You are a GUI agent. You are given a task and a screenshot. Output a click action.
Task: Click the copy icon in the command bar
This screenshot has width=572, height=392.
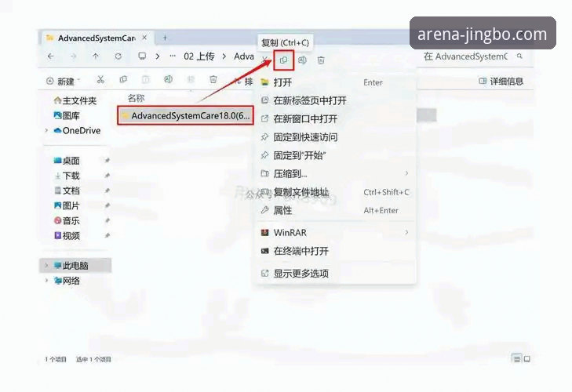click(123, 79)
